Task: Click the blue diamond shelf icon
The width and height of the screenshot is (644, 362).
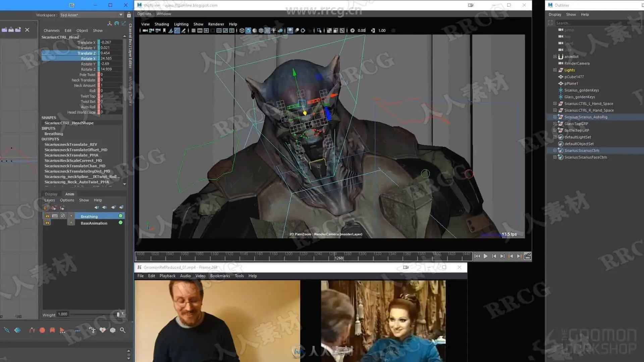Action: [x=17, y=330]
